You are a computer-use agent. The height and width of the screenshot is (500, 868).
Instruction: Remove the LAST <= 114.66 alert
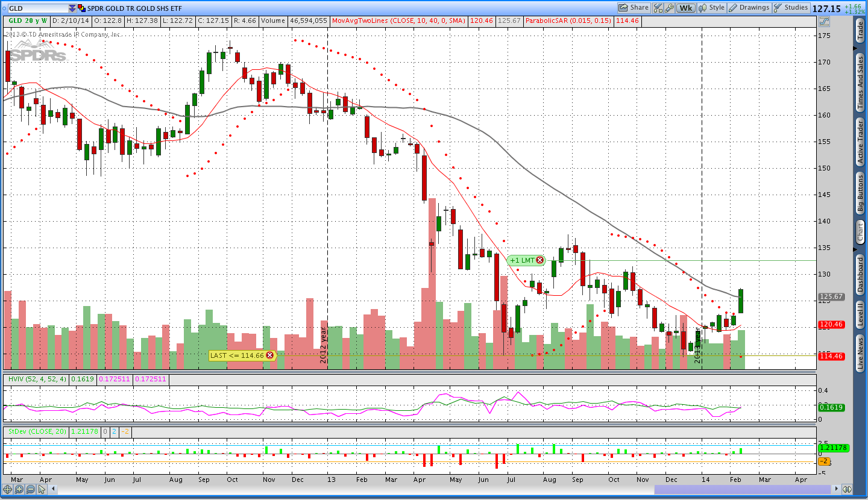pyautogui.click(x=269, y=355)
